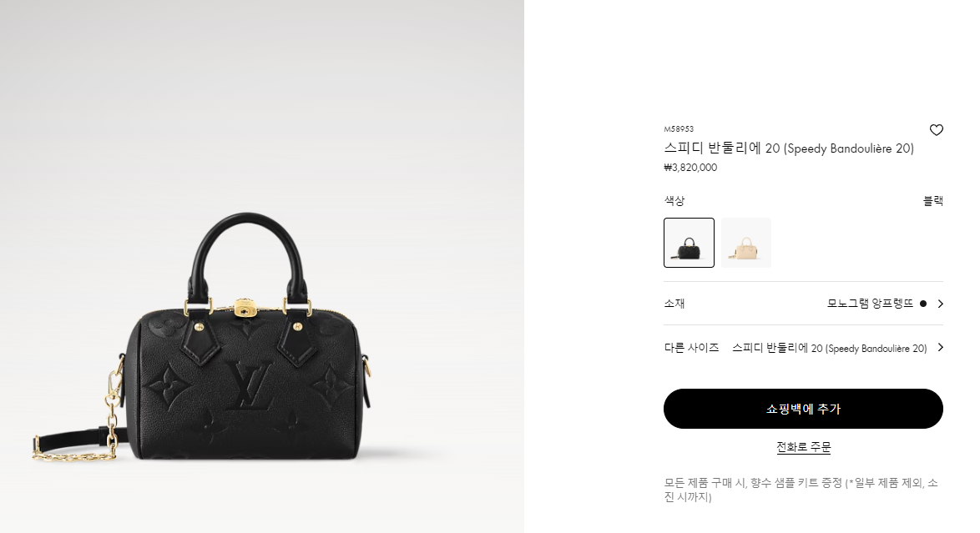Click the ₩3,820,000 price text
The image size is (980, 533).
[690, 168]
